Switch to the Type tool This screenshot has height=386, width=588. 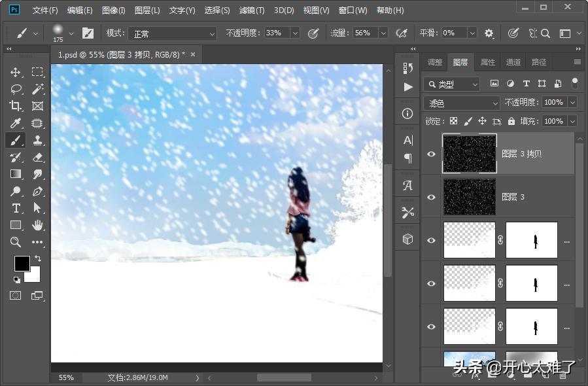click(x=15, y=208)
